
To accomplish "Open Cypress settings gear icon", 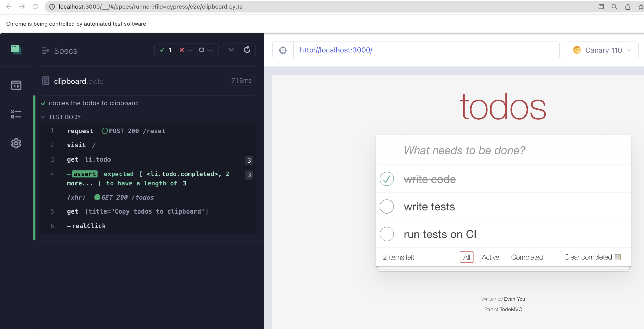I will [x=16, y=143].
